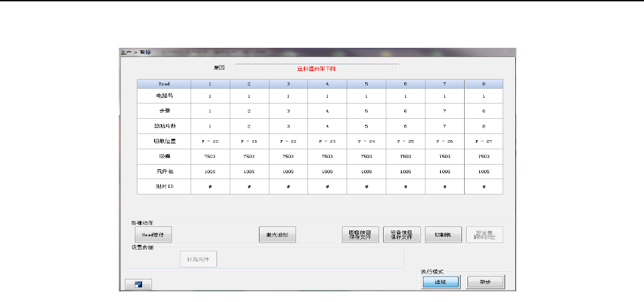Click pickup position cell F - 23
Image resolution: width=644 pixels, height=302 pixels.
(327, 141)
